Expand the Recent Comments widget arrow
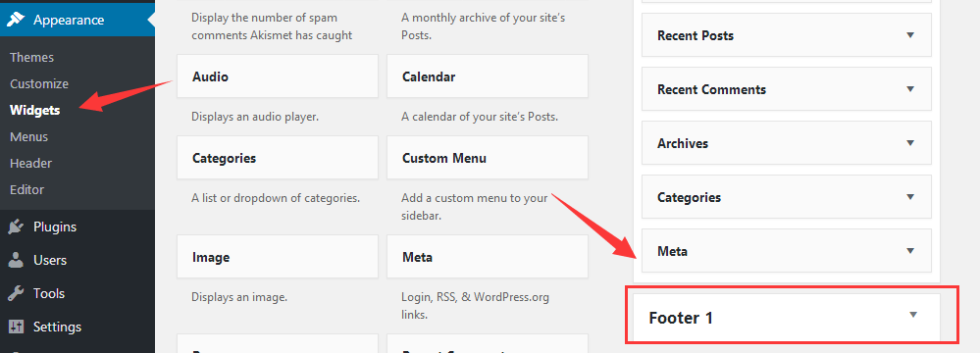Image resolution: width=980 pixels, height=353 pixels. pos(910,89)
